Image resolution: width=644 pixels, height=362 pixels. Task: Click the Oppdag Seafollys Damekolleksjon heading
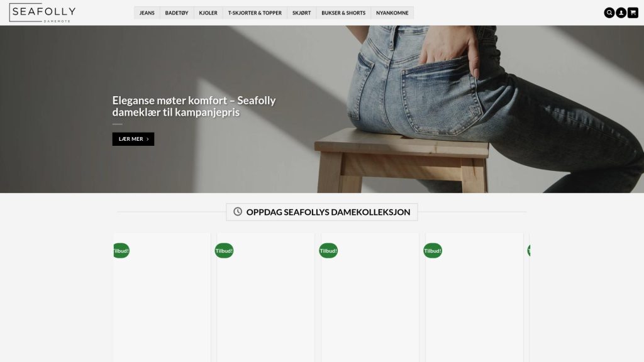tap(328, 212)
